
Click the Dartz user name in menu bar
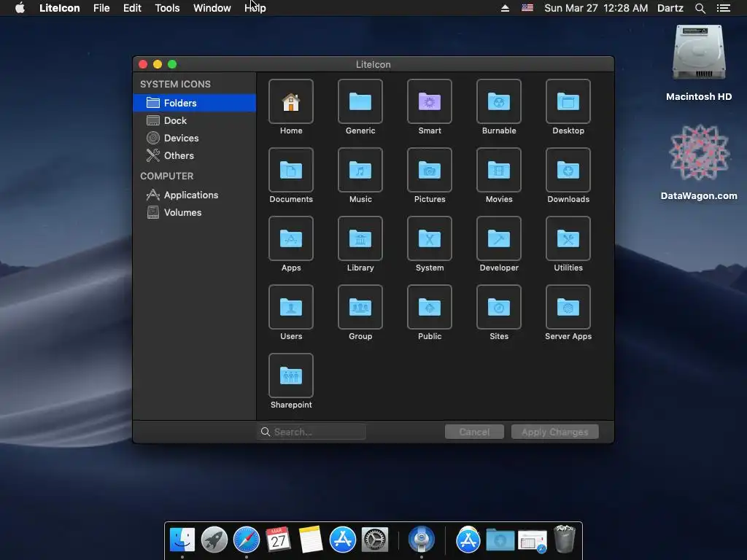click(x=670, y=8)
